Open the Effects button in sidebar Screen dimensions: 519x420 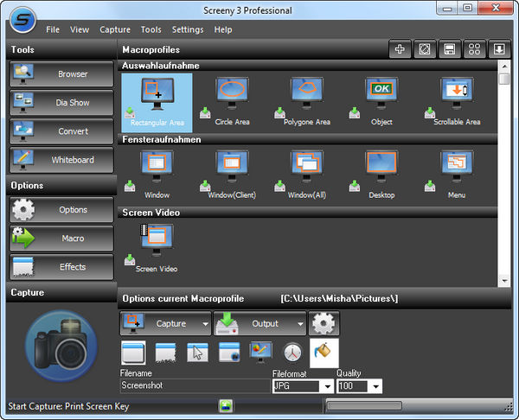61,267
